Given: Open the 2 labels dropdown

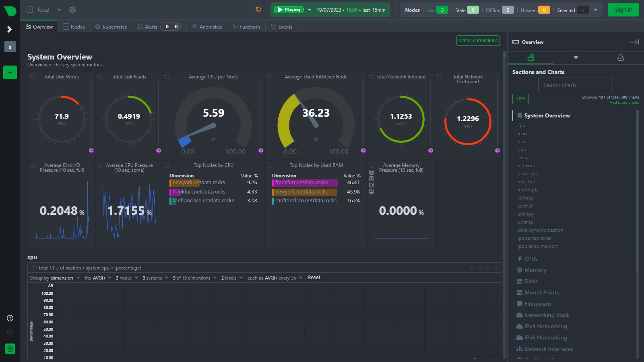Looking at the screenshot, I should pyautogui.click(x=232, y=278).
